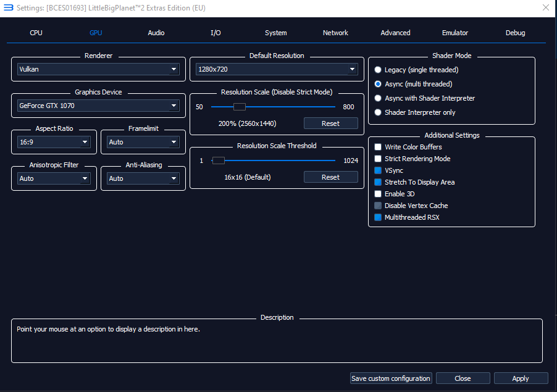Click the RPCS3 logo icon in title bar
The height and width of the screenshot is (392, 557).
coord(8,7)
